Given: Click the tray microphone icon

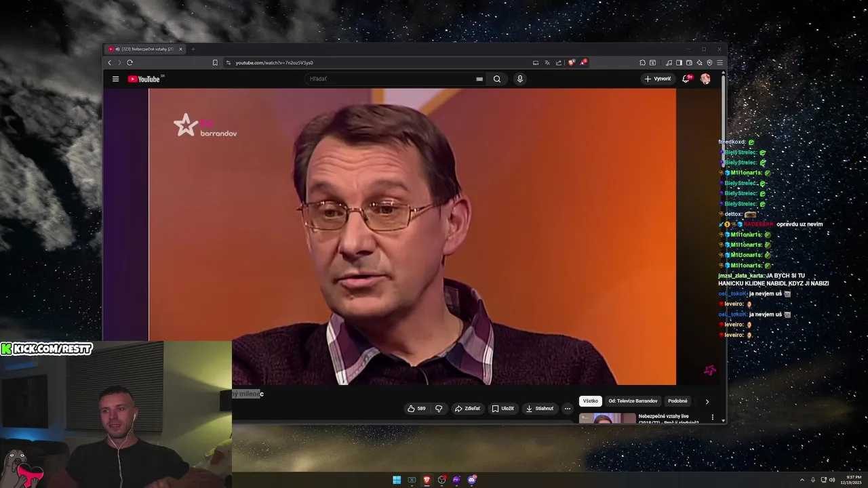Looking at the screenshot, I should point(813,480).
